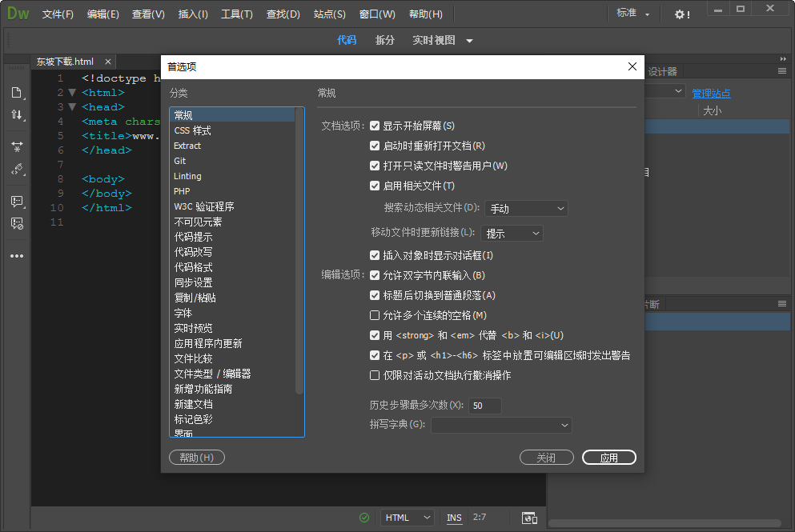The height and width of the screenshot is (532, 795).
Task: Click the 帮助(H) button in the dialog
Action: [x=197, y=458]
